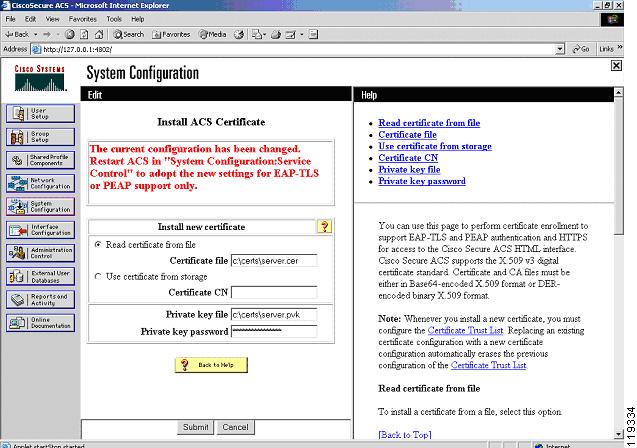Click the Help pane scrollbar thumb
Image resolution: width=637 pixels, height=448 pixels.
(x=618, y=165)
